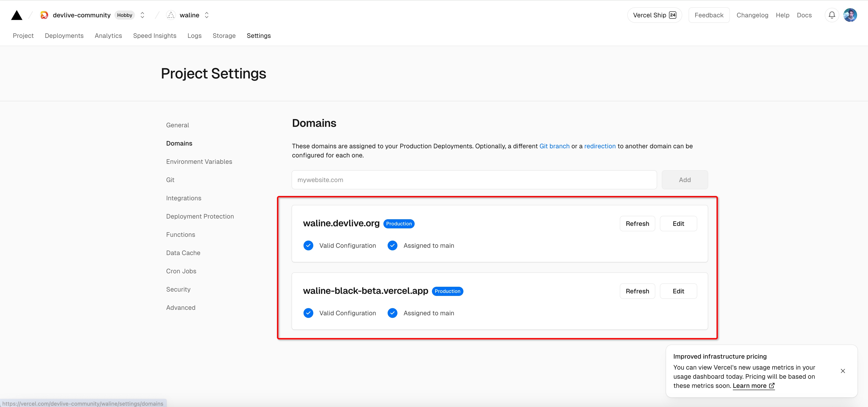Open Deployment Protection settings
Image resolution: width=868 pixels, height=407 pixels.
(200, 216)
